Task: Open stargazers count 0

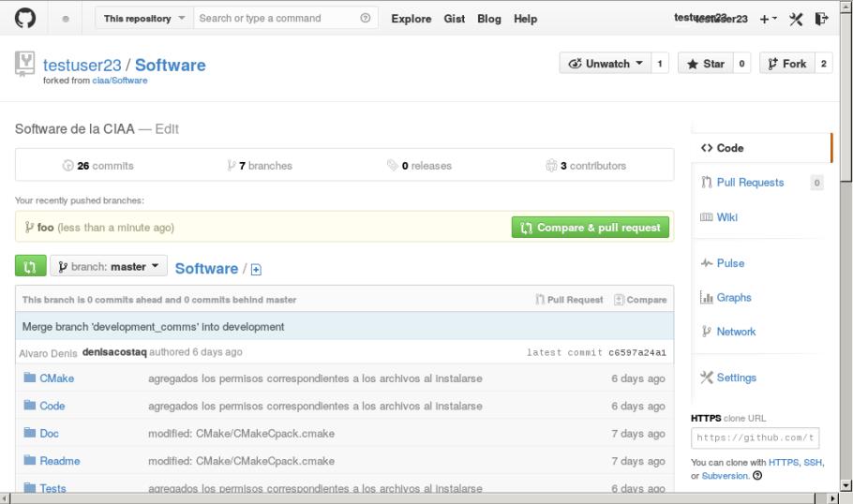Action: tap(741, 64)
